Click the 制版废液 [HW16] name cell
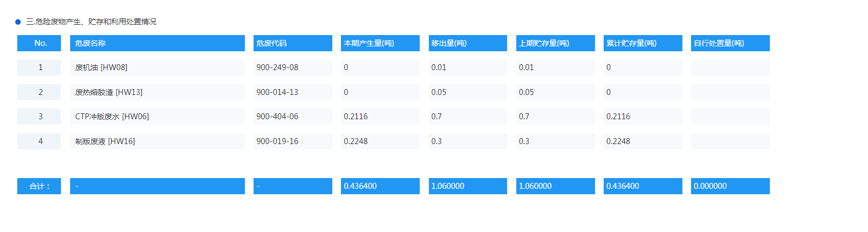Image resolution: width=868 pixels, height=232 pixels. coord(157,141)
